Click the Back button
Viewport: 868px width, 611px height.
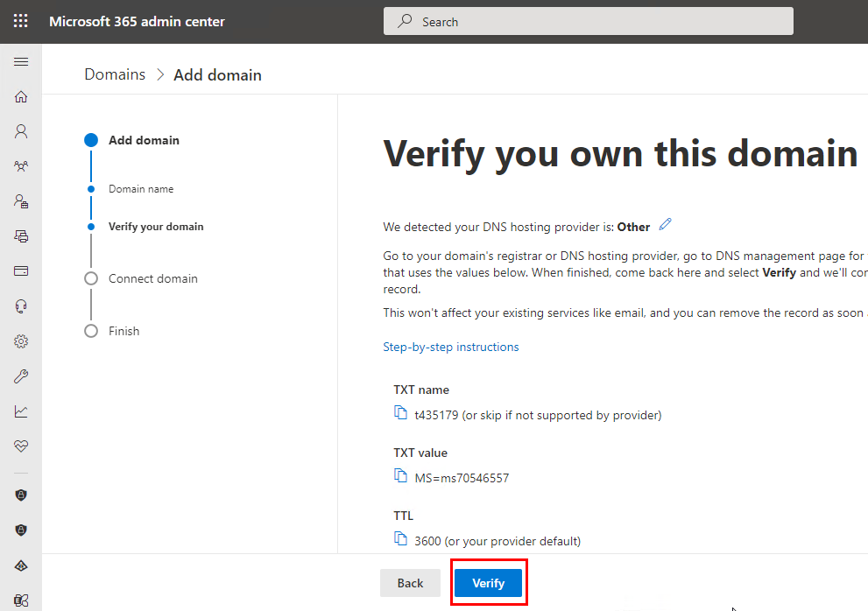point(410,583)
